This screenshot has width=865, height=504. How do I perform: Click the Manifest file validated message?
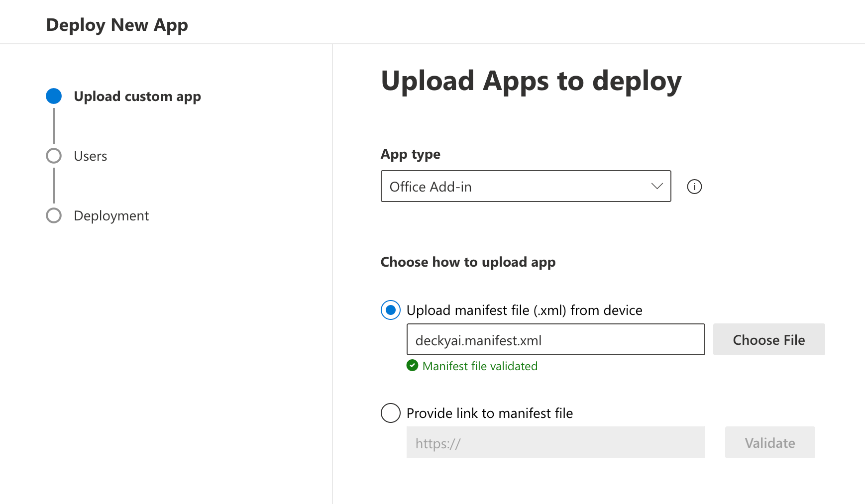(x=480, y=366)
